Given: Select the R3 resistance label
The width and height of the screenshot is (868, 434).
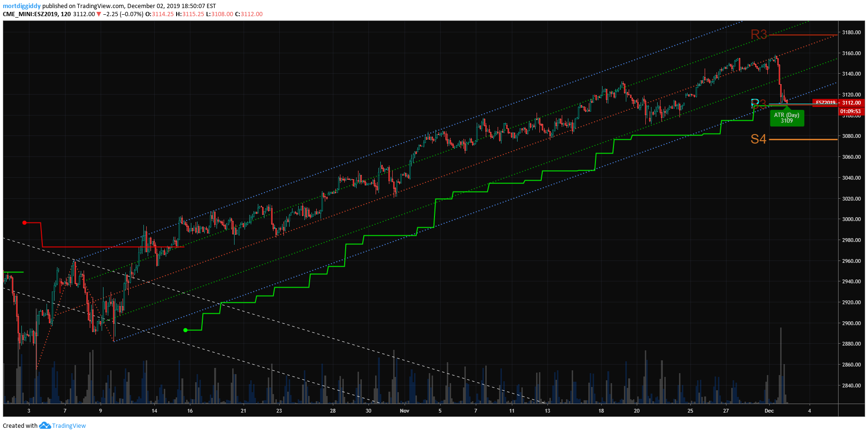Looking at the screenshot, I should 759,35.
